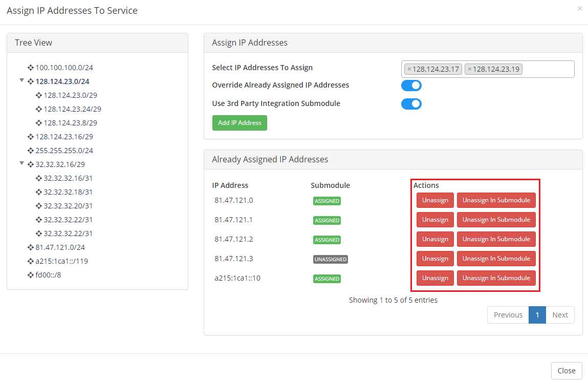588x382 pixels.
Task: Click the ASSIGNED badge for a215:1ca1::10
Action: click(327, 279)
